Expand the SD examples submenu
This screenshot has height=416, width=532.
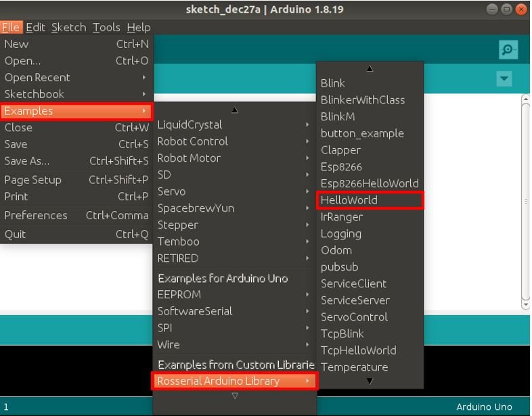234,175
